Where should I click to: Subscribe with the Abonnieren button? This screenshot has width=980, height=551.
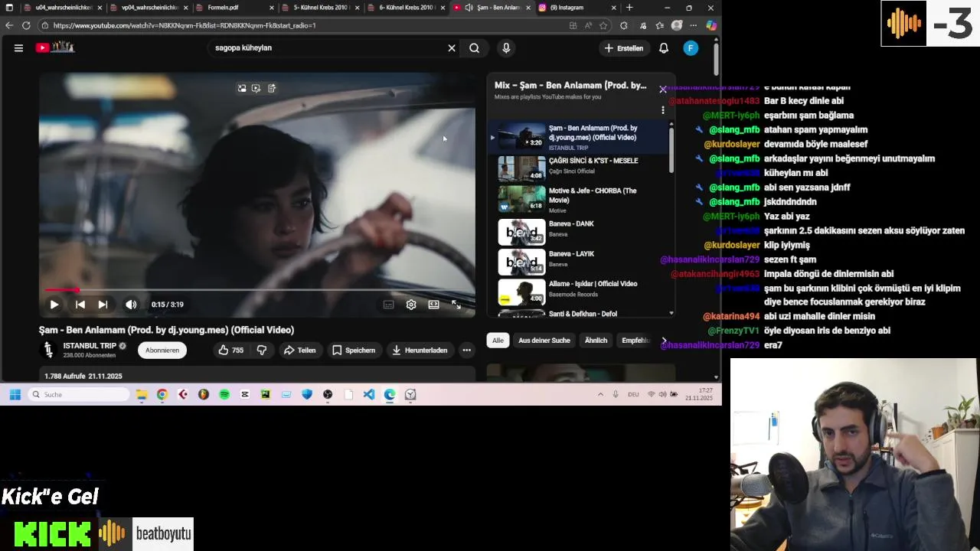click(x=162, y=350)
